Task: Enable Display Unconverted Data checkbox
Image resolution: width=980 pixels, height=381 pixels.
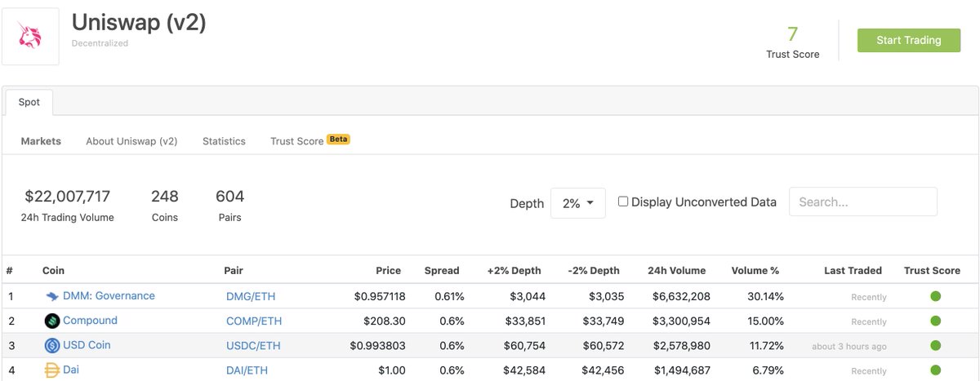Action: pyautogui.click(x=623, y=202)
